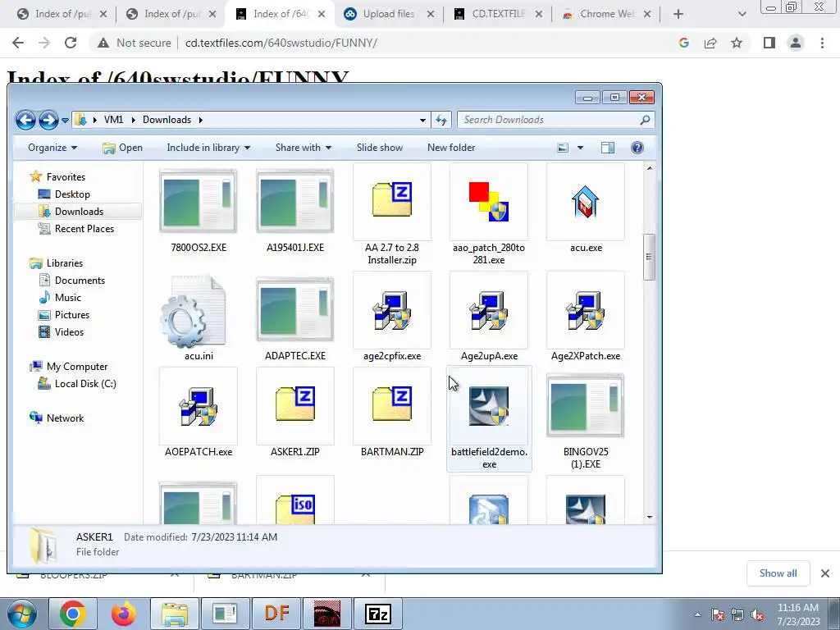Open Windows Start menu
The width and height of the screenshot is (840, 630).
[x=22, y=614]
